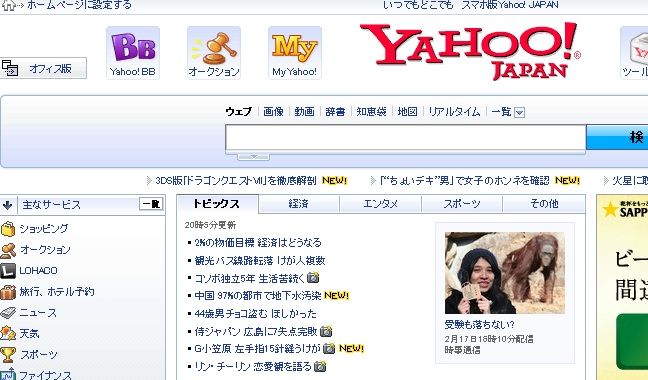
Task: Open the My Yahoo! icon
Action: [295, 52]
